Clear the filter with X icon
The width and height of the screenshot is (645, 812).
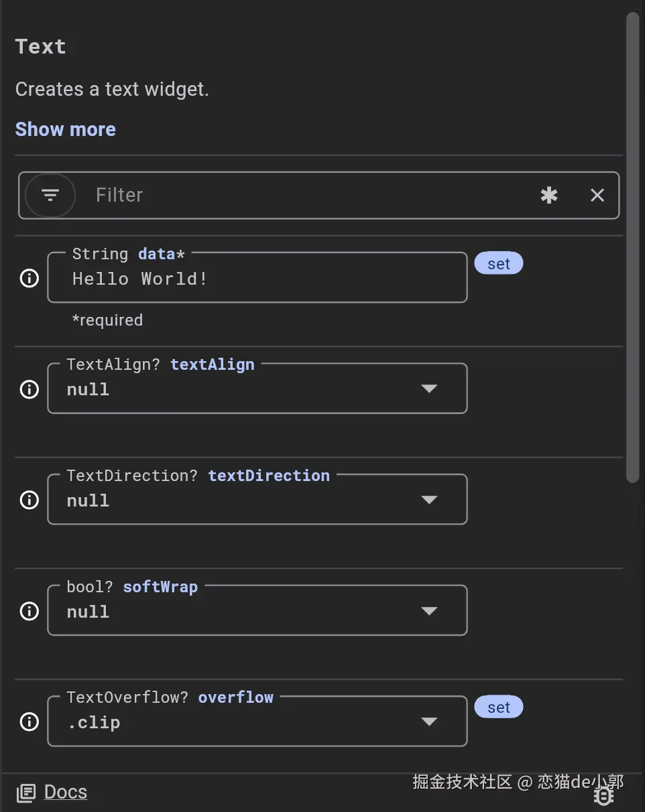597,195
